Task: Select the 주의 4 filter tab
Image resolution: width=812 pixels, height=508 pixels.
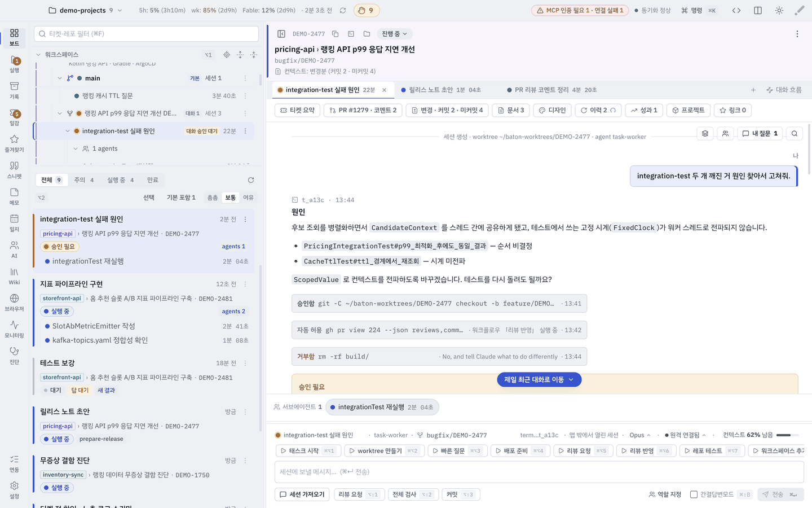Action: (84, 180)
